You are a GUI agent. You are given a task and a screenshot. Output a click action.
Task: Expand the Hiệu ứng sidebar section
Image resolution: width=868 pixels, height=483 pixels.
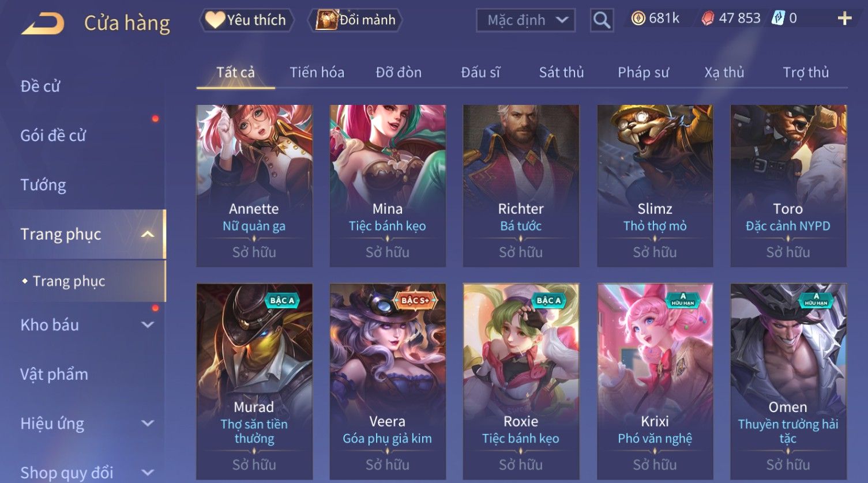point(148,424)
